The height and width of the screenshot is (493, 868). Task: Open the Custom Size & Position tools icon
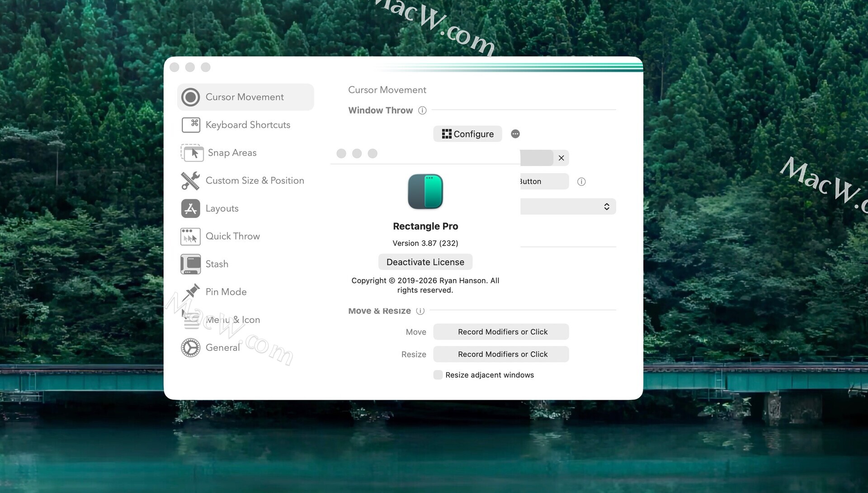[190, 180]
